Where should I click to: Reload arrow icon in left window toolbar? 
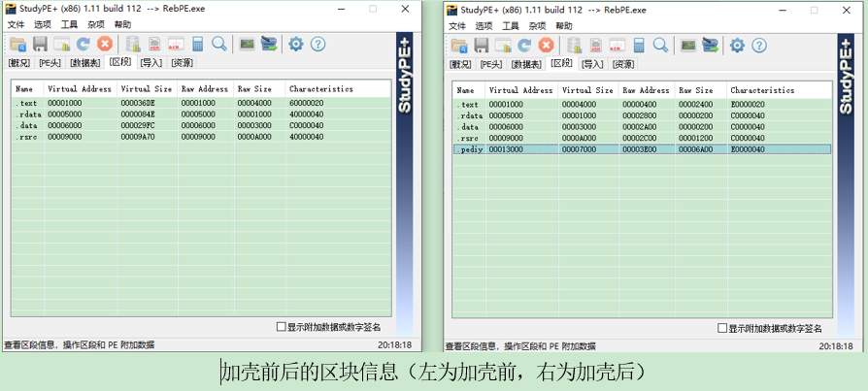(83, 45)
